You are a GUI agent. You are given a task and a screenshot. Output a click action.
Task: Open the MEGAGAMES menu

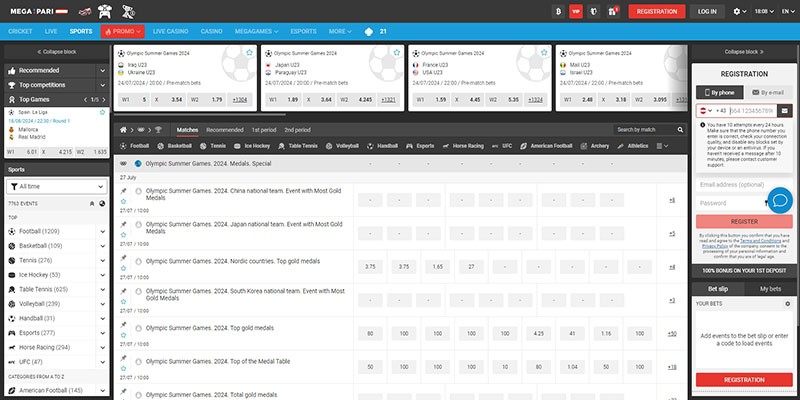click(257, 31)
